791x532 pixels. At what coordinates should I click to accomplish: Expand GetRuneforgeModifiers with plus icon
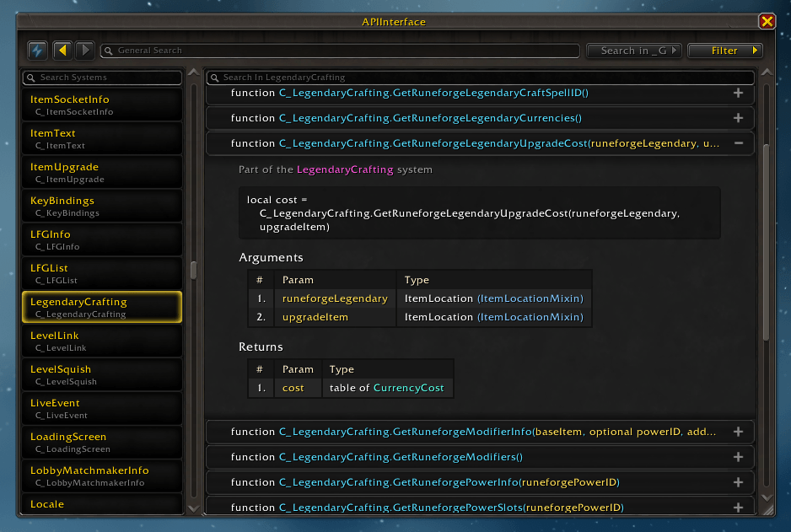point(738,457)
